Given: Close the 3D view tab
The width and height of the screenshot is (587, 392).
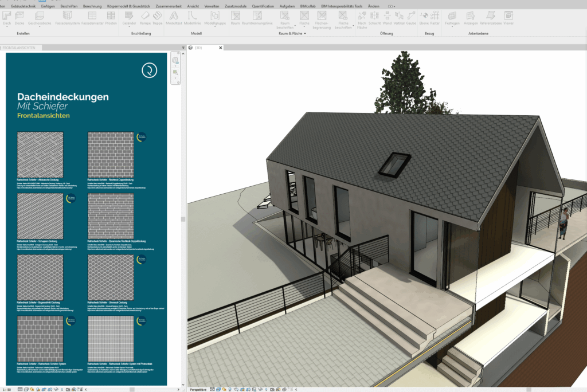Looking at the screenshot, I should click(221, 48).
